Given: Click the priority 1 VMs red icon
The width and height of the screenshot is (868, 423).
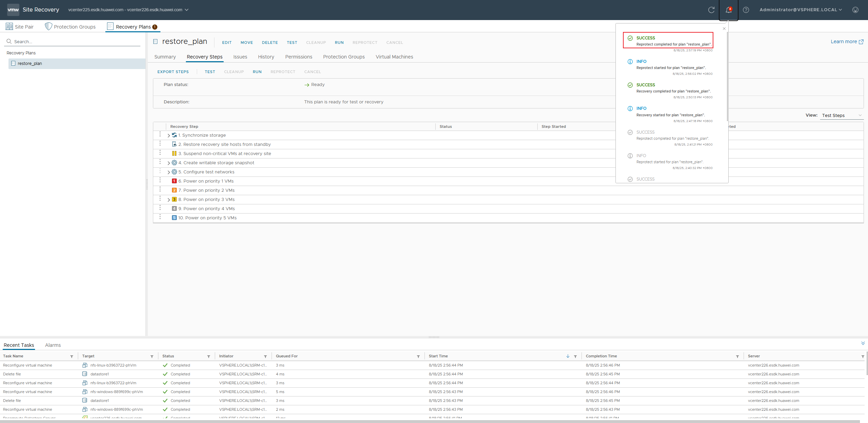Looking at the screenshot, I should coord(174,181).
